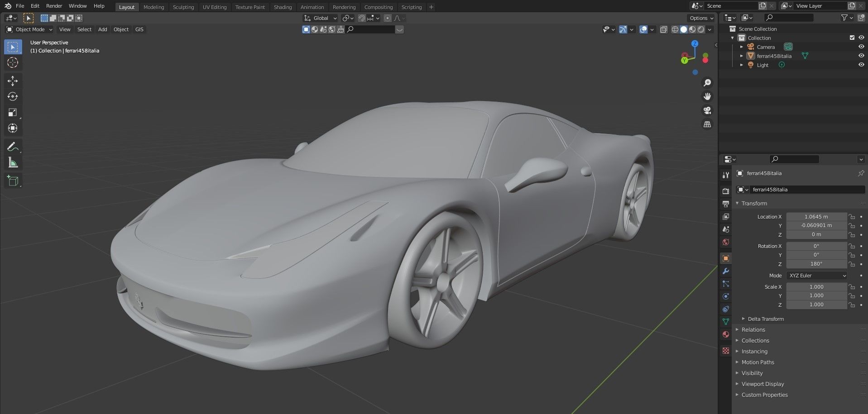Screen dimensions: 868x414
Task: Toggle snapping magnet
Action: pyautogui.click(x=361, y=18)
